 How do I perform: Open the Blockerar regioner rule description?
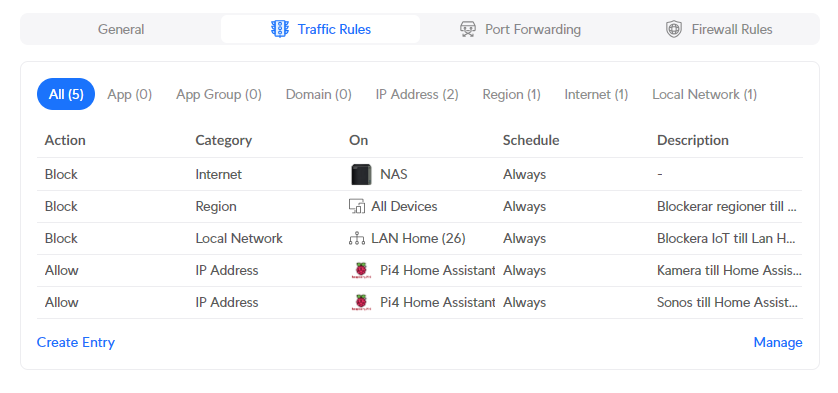click(x=727, y=206)
